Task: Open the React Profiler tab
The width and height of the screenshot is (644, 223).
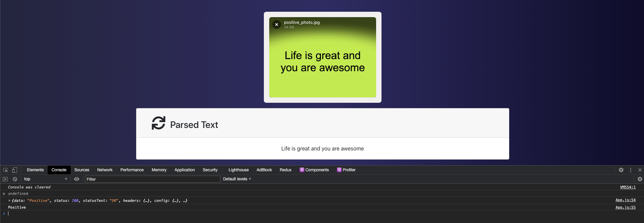Action: [346, 170]
